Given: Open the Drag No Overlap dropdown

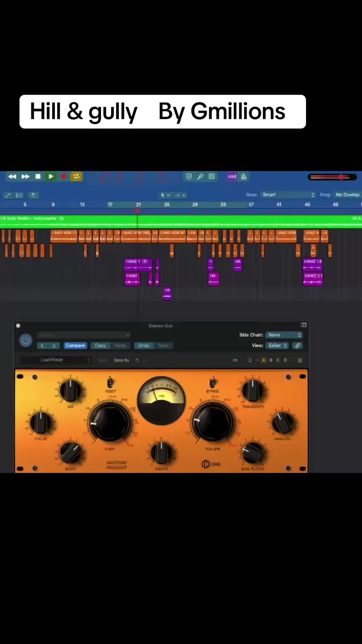Looking at the screenshot, I should (x=348, y=195).
